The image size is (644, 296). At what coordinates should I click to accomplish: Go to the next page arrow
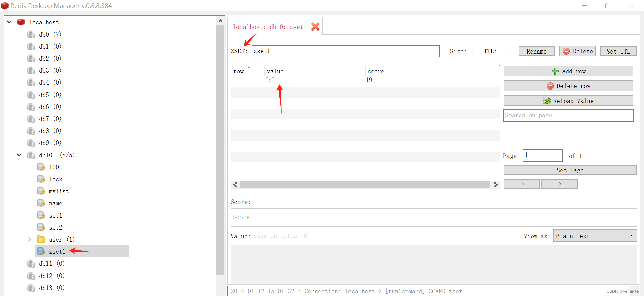point(559,184)
